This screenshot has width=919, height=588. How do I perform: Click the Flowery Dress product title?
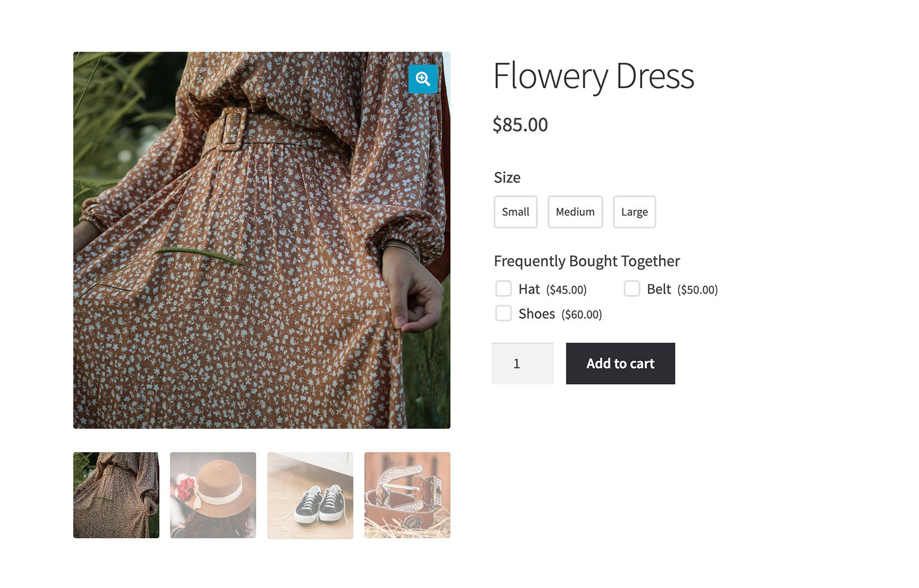(593, 76)
